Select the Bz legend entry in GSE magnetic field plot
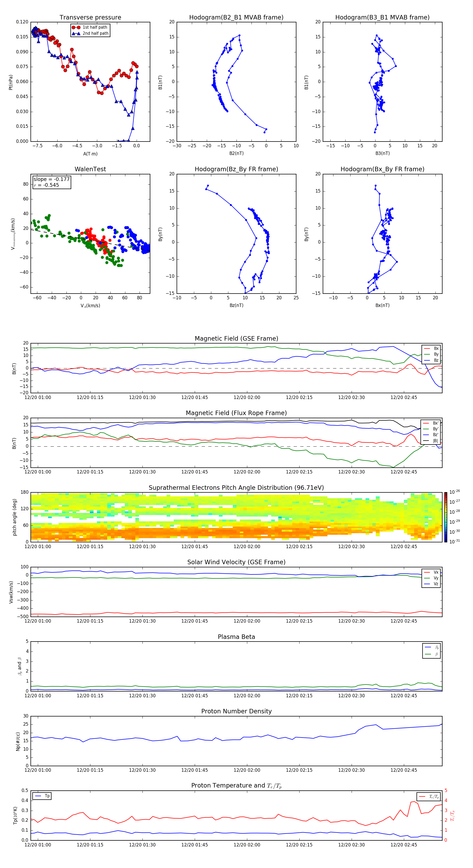473x868 pixels. (x=431, y=360)
